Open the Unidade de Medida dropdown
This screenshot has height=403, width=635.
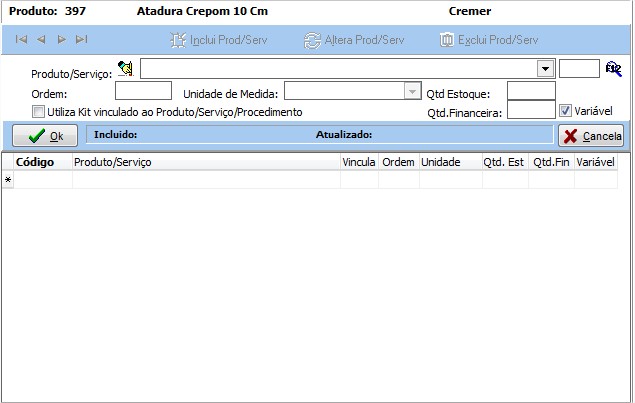coord(411,91)
